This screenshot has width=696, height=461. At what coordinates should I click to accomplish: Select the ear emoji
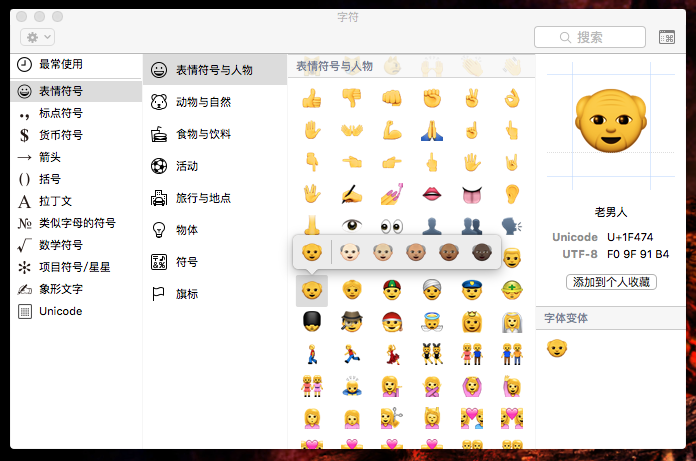(512, 194)
